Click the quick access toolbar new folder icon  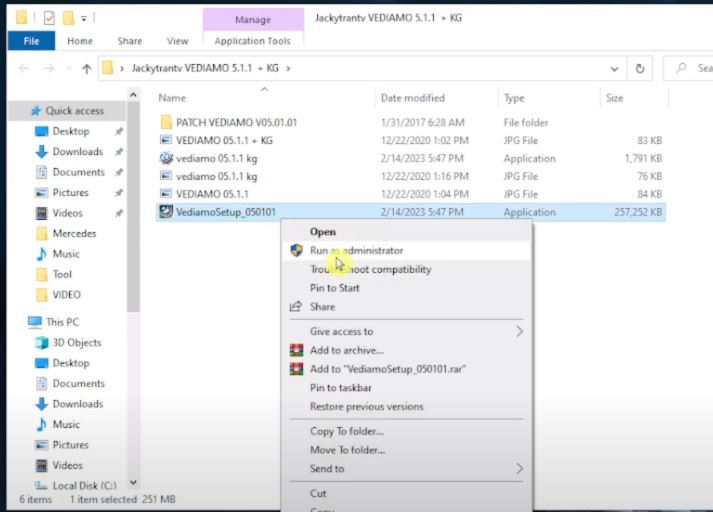pos(68,18)
